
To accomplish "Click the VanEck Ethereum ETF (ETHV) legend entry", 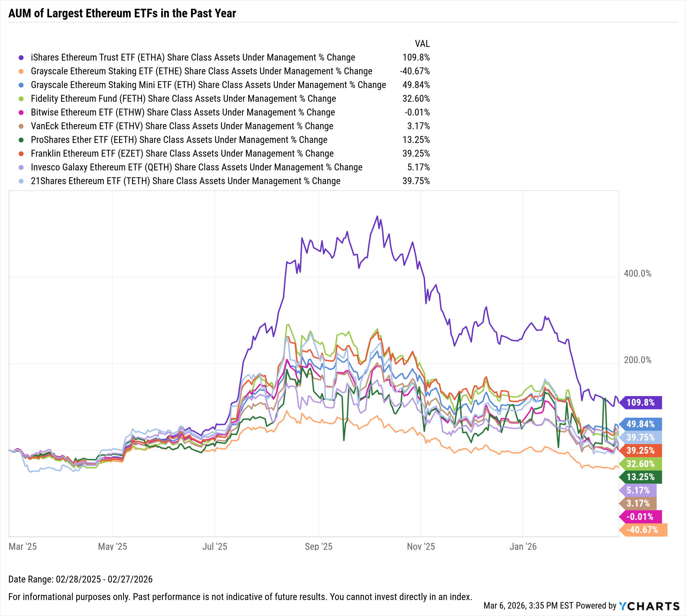I will click(x=182, y=126).
